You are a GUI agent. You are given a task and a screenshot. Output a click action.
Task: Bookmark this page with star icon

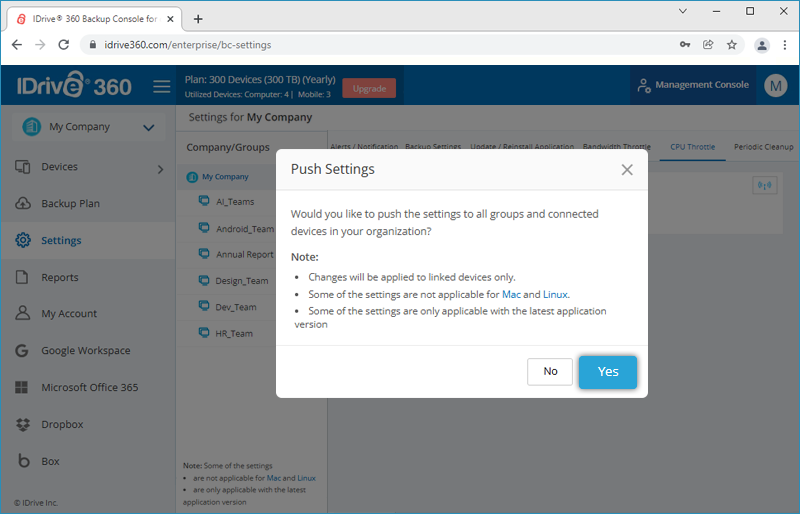point(732,45)
